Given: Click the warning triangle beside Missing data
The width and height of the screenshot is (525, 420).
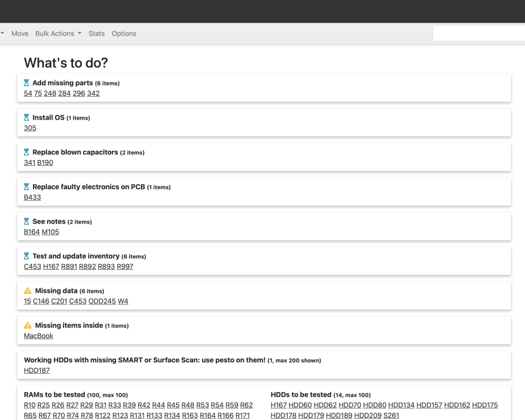Looking at the screenshot, I should [28, 291].
